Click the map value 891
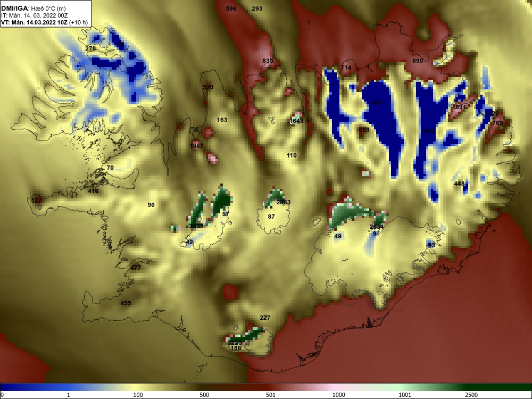This screenshot has height=399, width=532. point(460,107)
